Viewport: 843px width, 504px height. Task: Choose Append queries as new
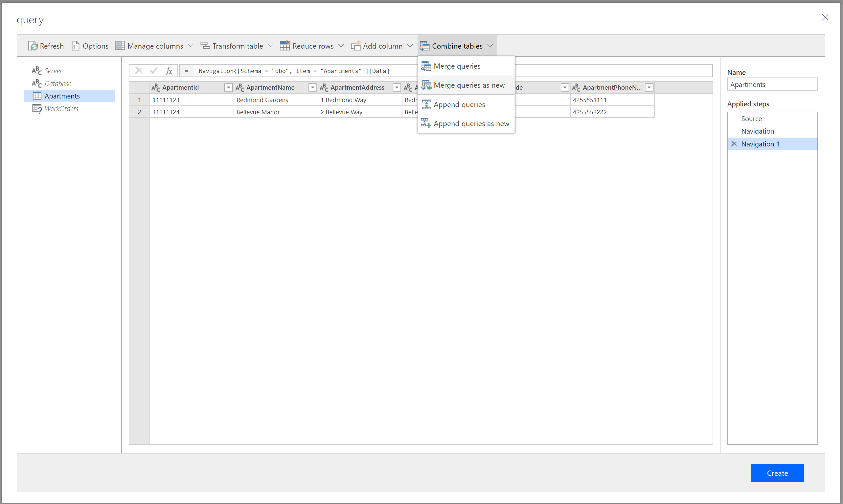pyautogui.click(x=471, y=124)
